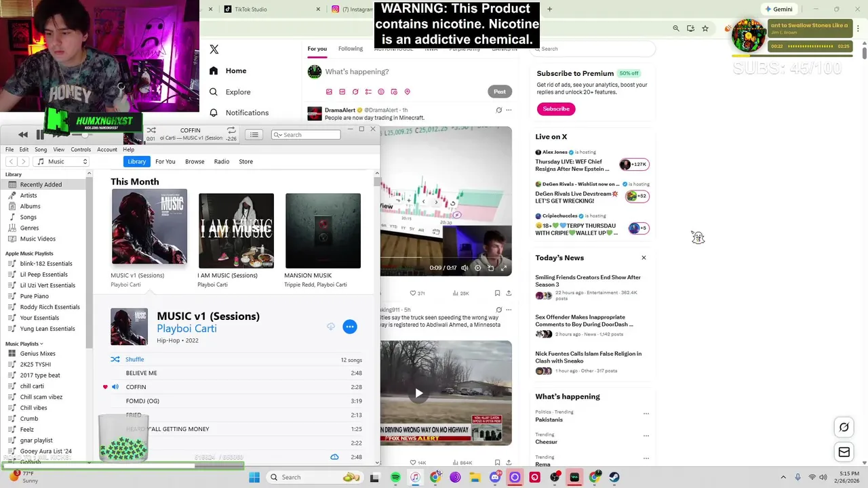Pause the playing iTunes track
This screenshot has height=488, width=868.
click(40, 134)
